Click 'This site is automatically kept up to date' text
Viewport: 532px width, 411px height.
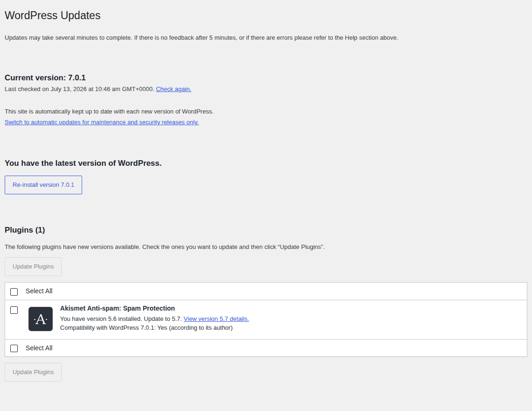click(109, 112)
